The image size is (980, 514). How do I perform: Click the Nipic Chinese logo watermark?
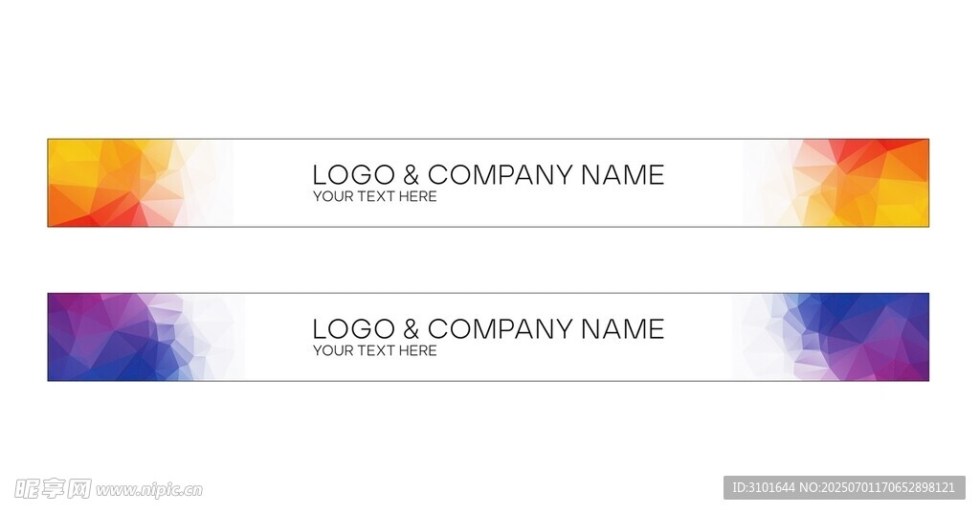[54, 489]
